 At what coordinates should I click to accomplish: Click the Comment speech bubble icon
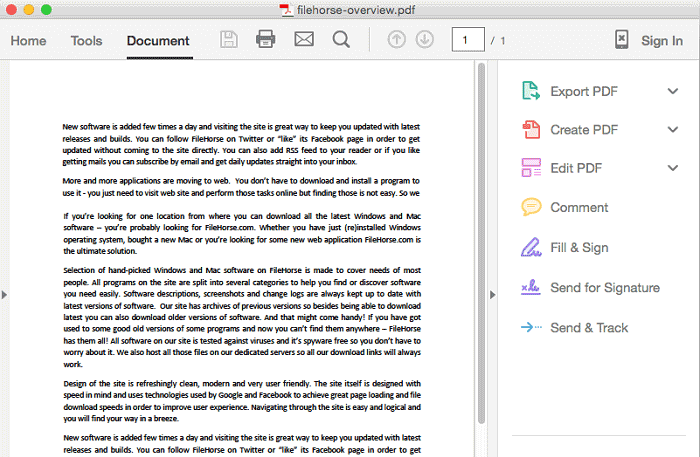tap(531, 207)
